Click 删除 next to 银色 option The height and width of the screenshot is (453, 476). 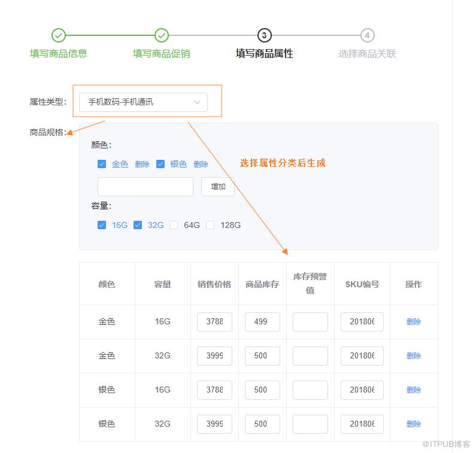tap(201, 165)
